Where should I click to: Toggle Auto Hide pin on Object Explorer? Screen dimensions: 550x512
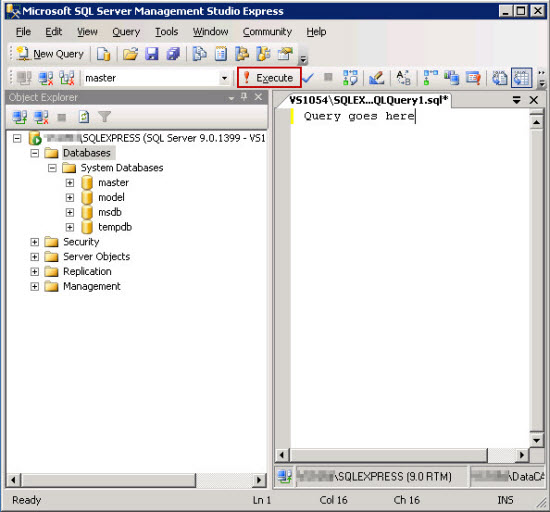(x=244, y=97)
